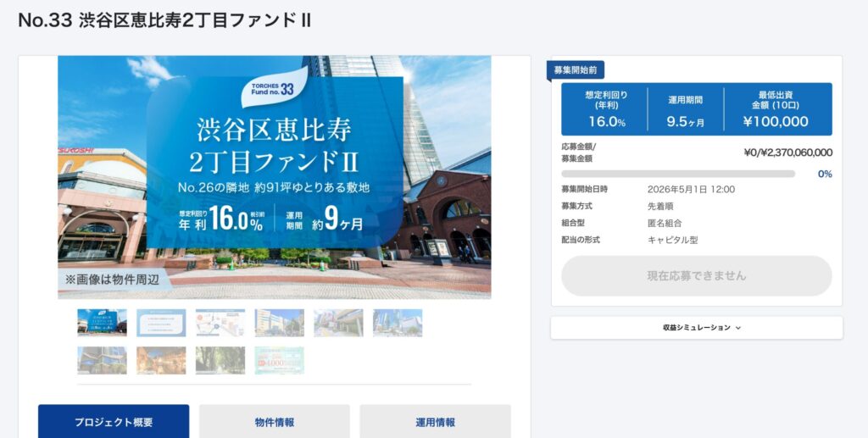The height and width of the screenshot is (438, 868).
Task: Select the first thumbnail with blue fund banner
Action: pos(102,323)
